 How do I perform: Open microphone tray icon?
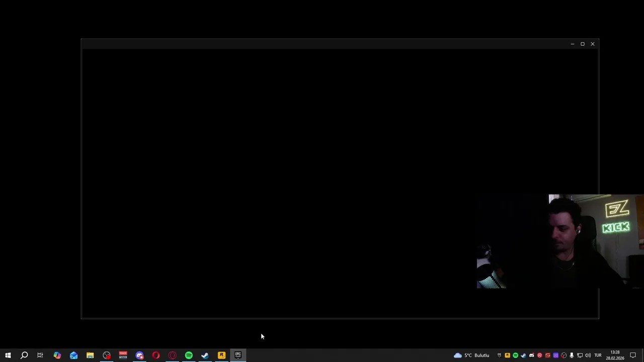click(572, 355)
